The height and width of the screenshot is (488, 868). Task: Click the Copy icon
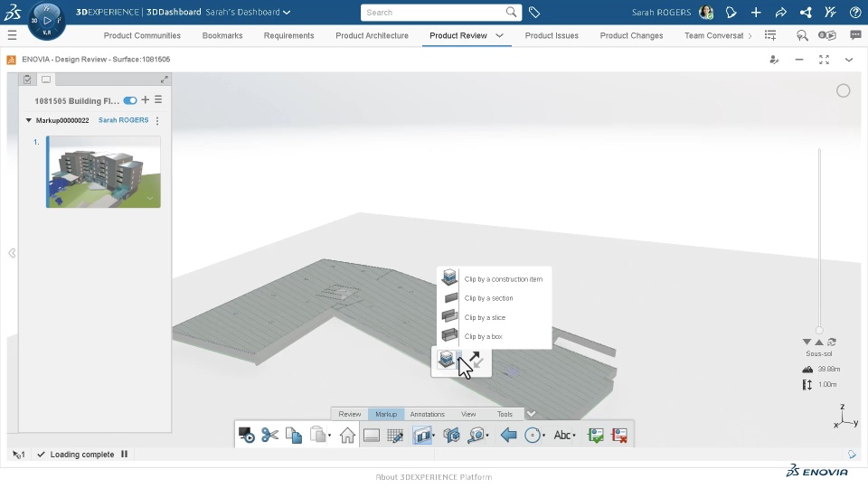pyautogui.click(x=294, y=435)
